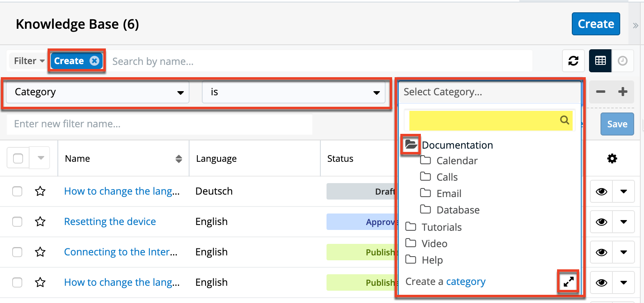Open column settings gear icon

(x=612, y=158)
